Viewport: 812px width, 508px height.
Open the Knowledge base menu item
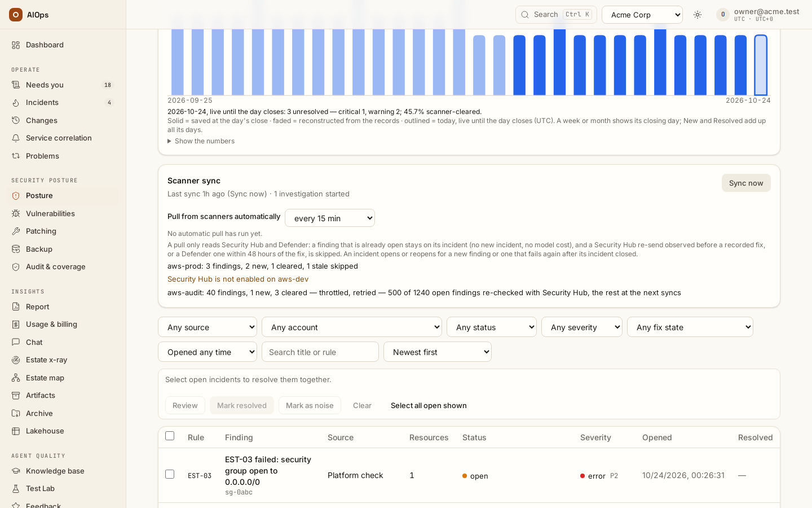click(63, 471)
